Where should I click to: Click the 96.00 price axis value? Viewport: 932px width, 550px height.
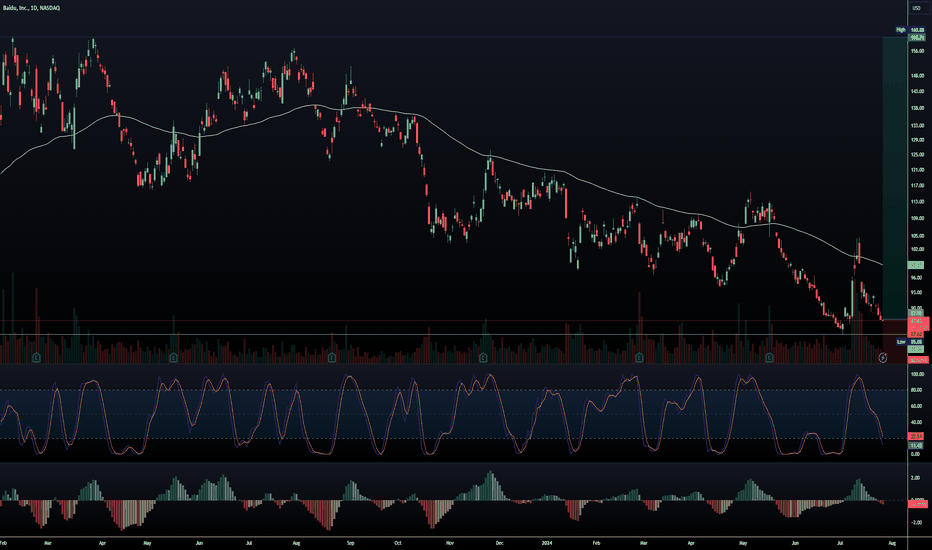coord(917,278)
